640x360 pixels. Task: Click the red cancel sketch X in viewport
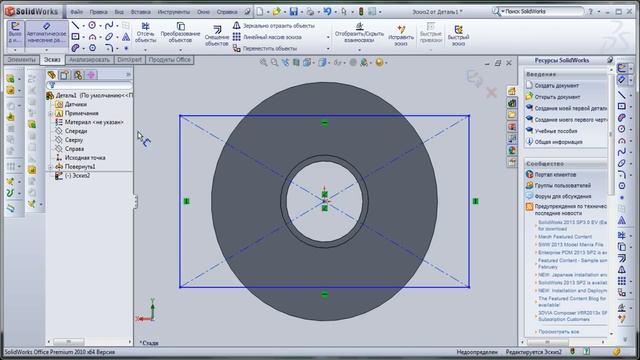point(491,93)
